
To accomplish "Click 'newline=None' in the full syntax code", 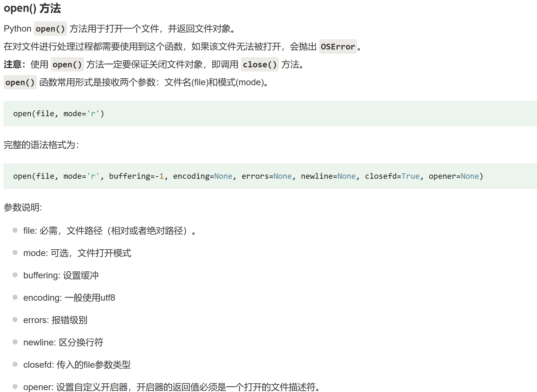I will pyautogui.click(x=328, y=176).
